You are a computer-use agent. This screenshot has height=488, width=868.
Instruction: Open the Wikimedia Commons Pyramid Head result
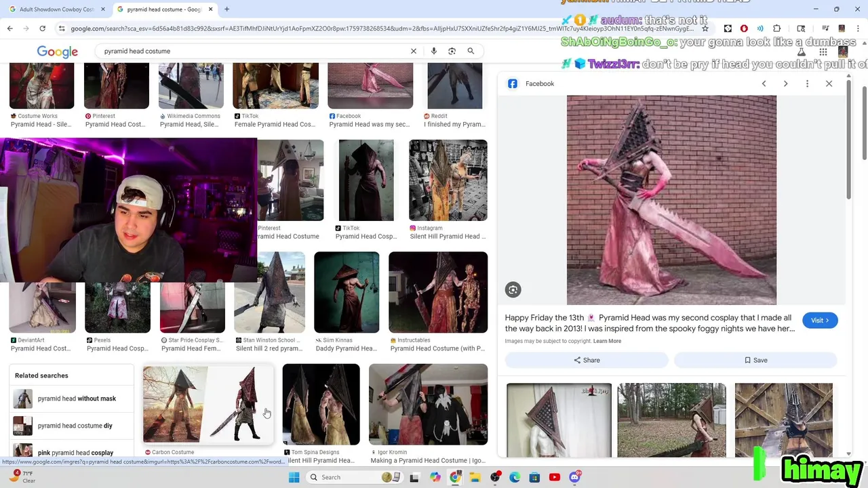[x=191, y=86]
